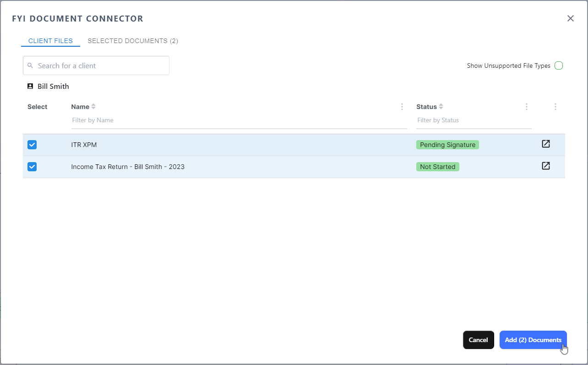Open ITR XPM document in new window

point(545,144)
